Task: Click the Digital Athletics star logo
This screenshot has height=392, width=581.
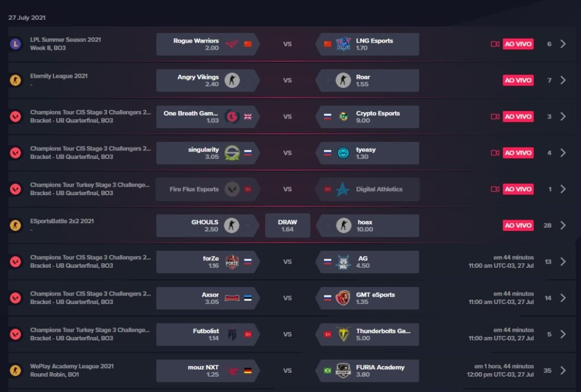Action: pyautogui.click(x=343, y=189)
